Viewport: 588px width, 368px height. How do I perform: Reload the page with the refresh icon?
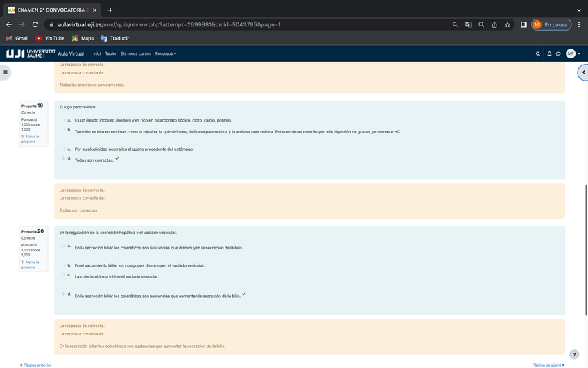pyautogui.click(x=35, y=24)
